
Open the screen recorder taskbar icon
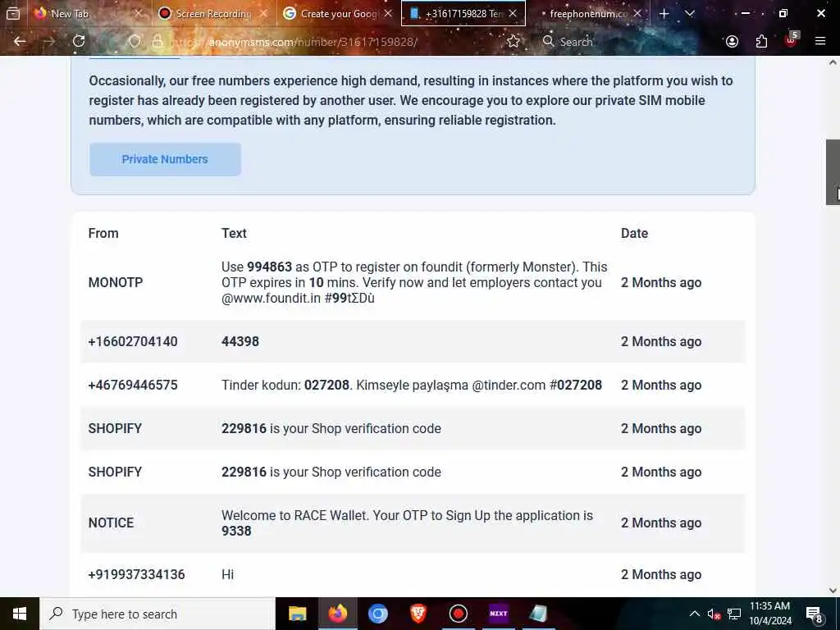[x=458, y=614]
